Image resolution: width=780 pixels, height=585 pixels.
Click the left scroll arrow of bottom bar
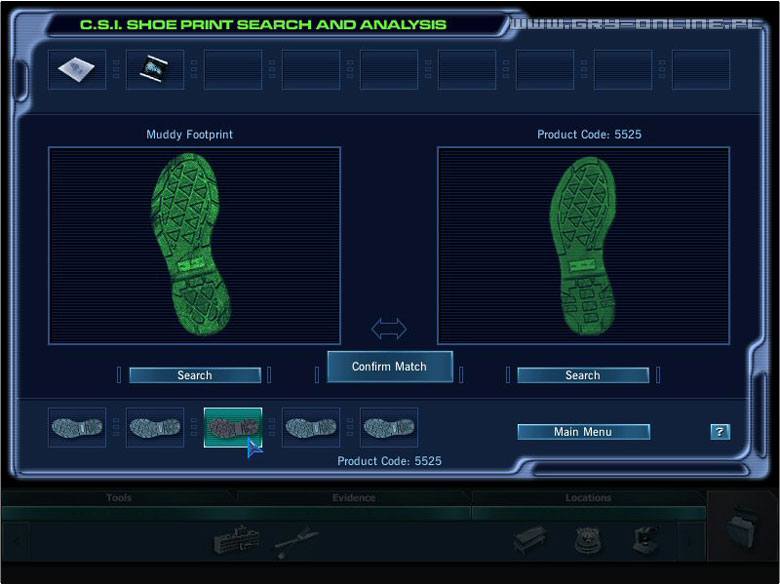coord(16,541)
